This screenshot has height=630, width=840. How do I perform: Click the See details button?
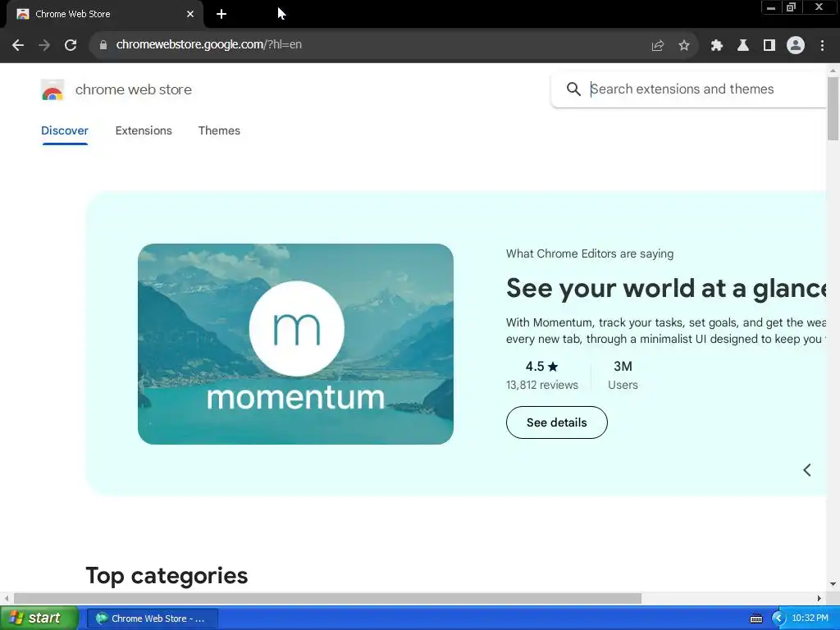tap(557, 422)
